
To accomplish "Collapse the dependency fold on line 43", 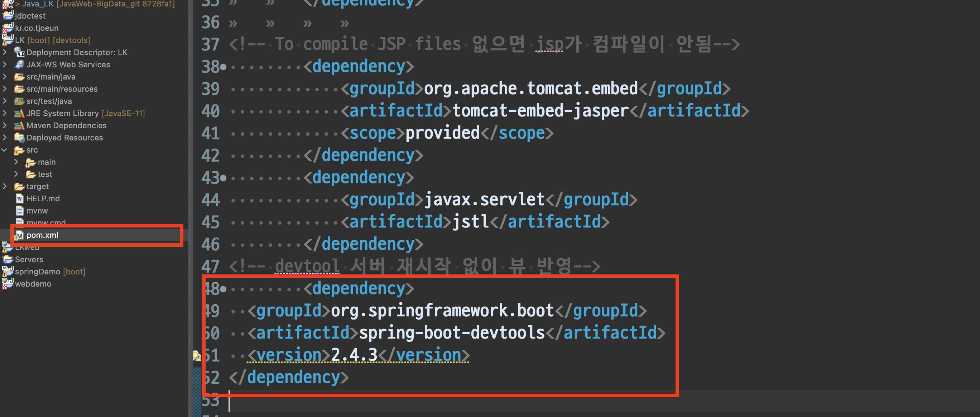I will click(224, 178).
